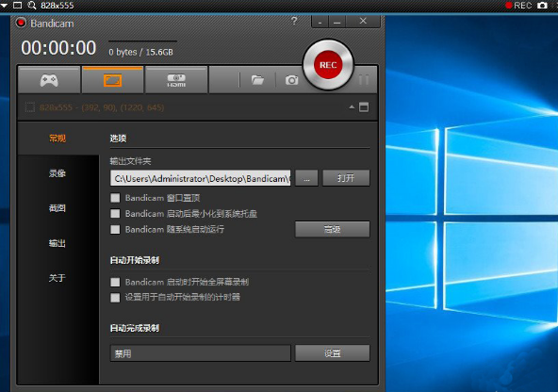
Task: Enable Bandicam 启动后最小化到系统托盘 checkbox
Action: coord(115,213)
